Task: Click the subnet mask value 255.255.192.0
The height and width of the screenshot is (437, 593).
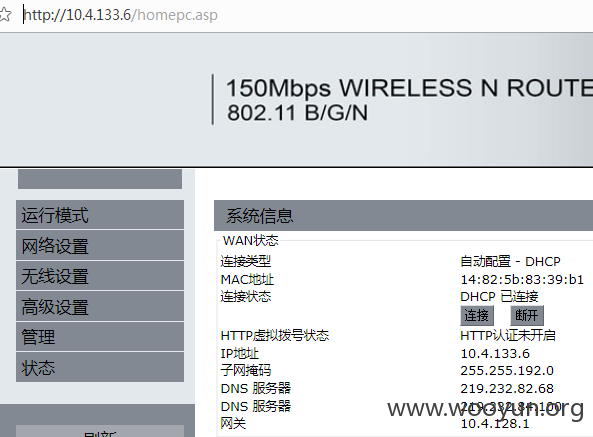Action: pos(507,370)
